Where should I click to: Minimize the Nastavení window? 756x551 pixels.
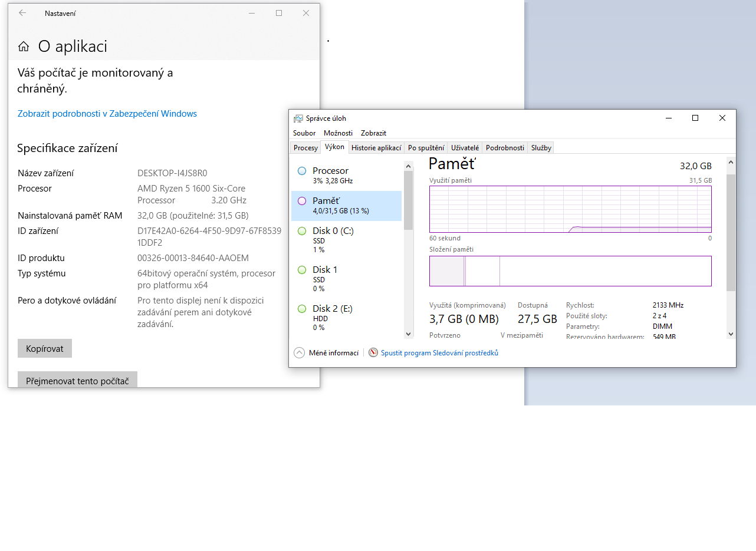pyautogui.click(x=252, y=13)
